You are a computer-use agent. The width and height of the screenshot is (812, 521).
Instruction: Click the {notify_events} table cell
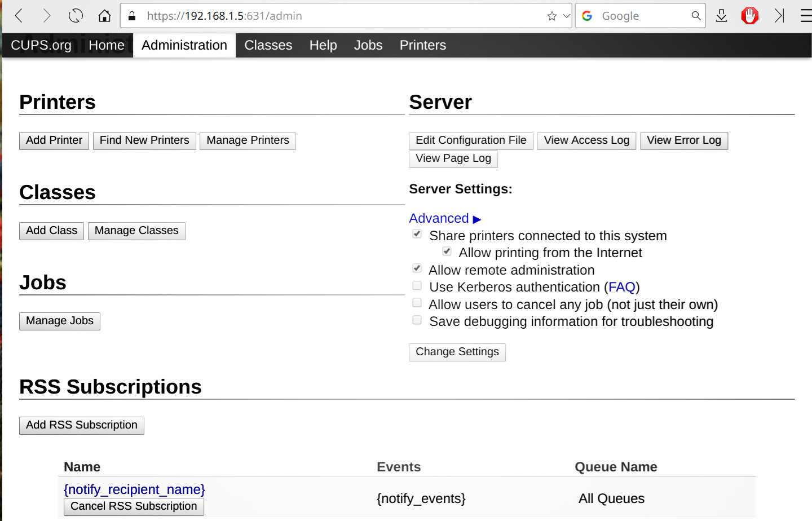(421, 498)
